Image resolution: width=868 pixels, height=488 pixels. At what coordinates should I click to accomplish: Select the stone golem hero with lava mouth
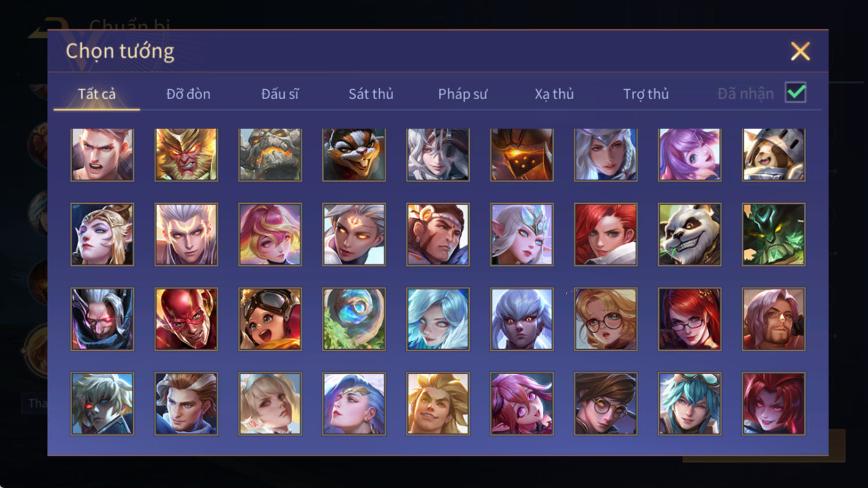tap(270, 155)
